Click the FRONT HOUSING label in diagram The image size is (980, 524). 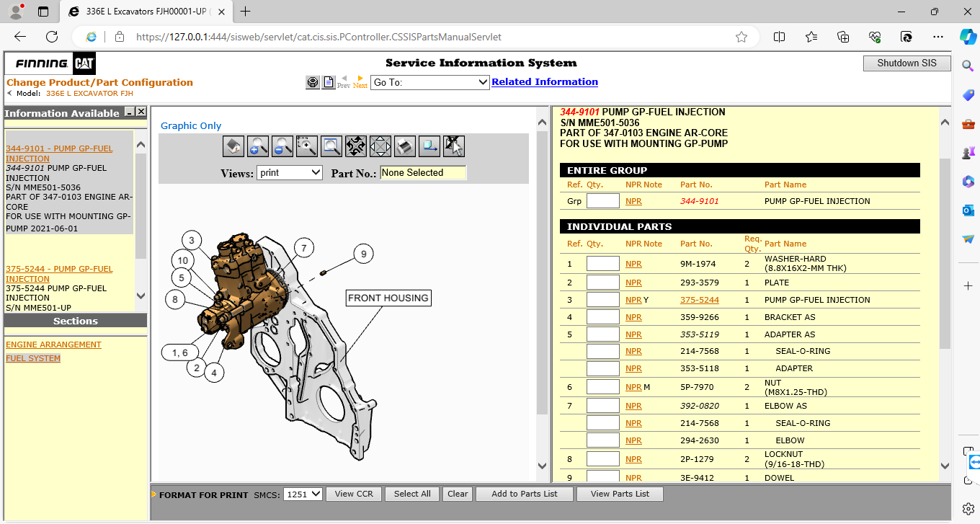tap(388, 298)
